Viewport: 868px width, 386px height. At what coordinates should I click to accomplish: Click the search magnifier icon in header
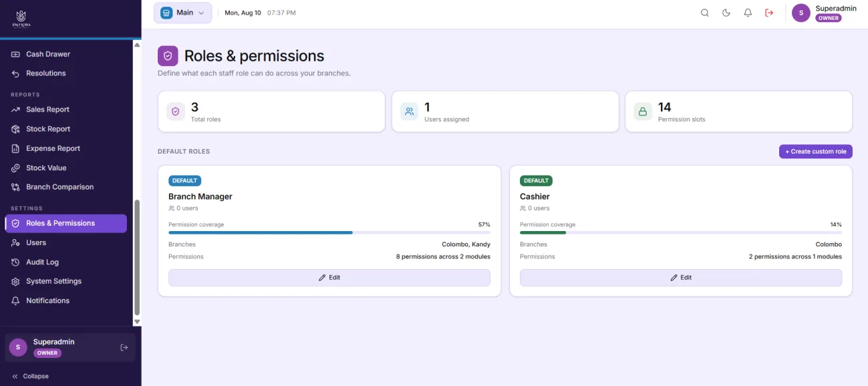[705, 13]
